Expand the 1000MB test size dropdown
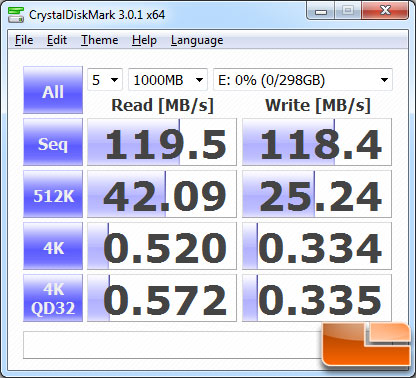 click(168, 80)
